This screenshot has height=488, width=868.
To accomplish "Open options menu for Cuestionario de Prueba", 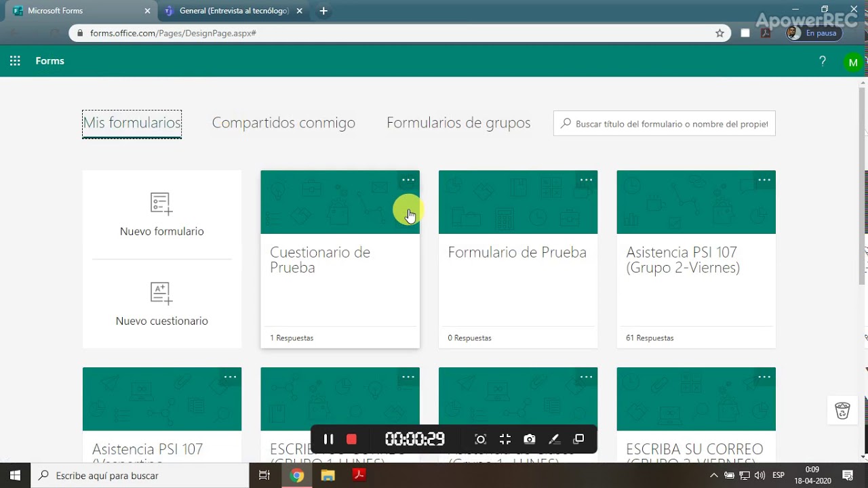I will coord(408,180).
